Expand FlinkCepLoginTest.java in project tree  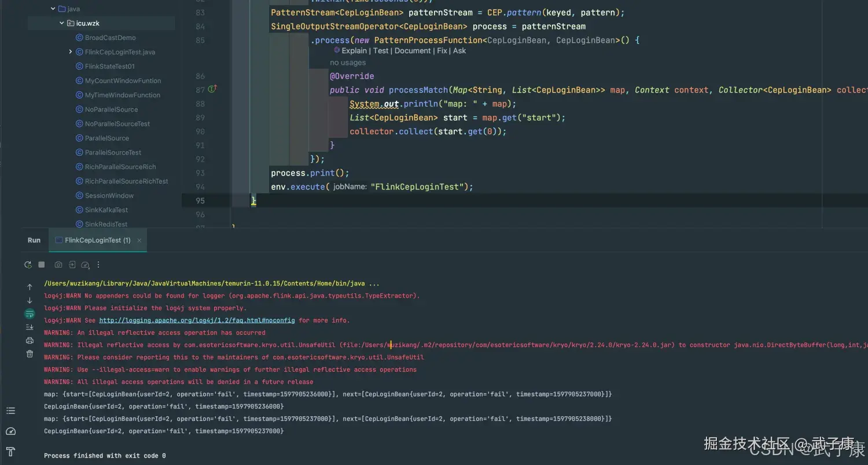[x=71, y=52]
